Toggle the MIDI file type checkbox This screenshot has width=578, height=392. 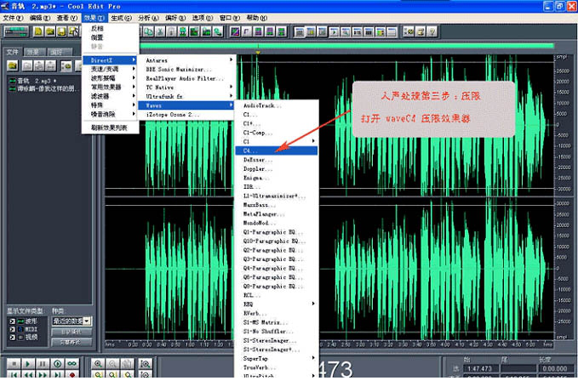(13, 329)
